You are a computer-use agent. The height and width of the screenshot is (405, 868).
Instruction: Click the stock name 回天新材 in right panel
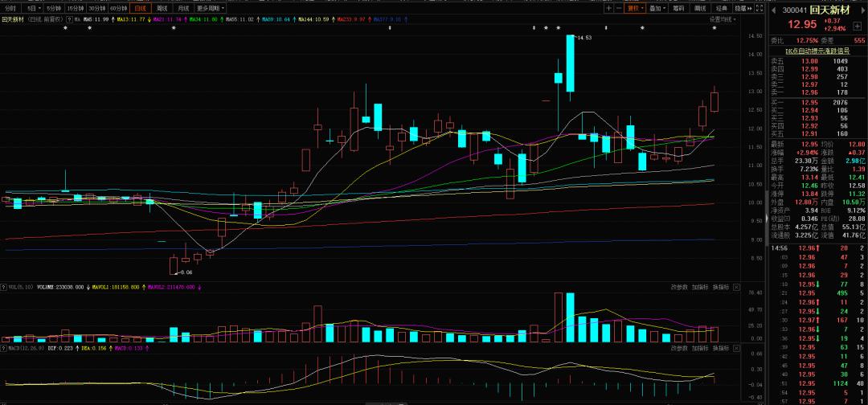tap(829, 10)
